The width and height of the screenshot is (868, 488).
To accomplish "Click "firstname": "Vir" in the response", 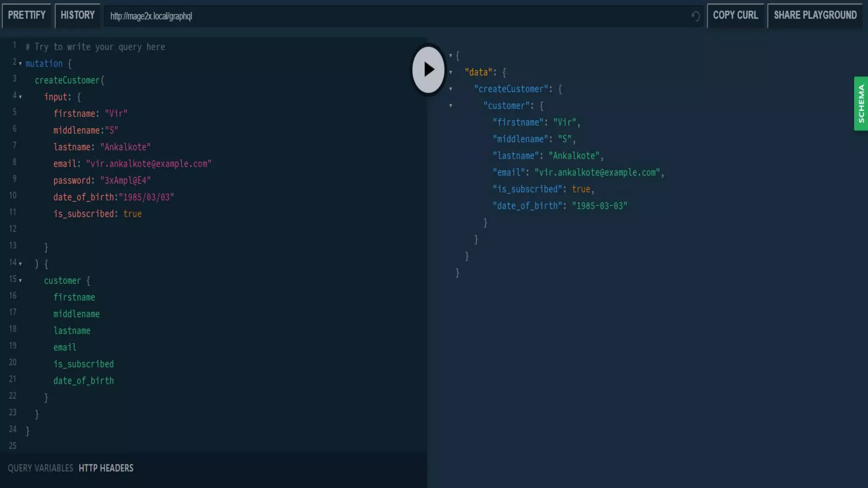I will [x=536, y=122].
